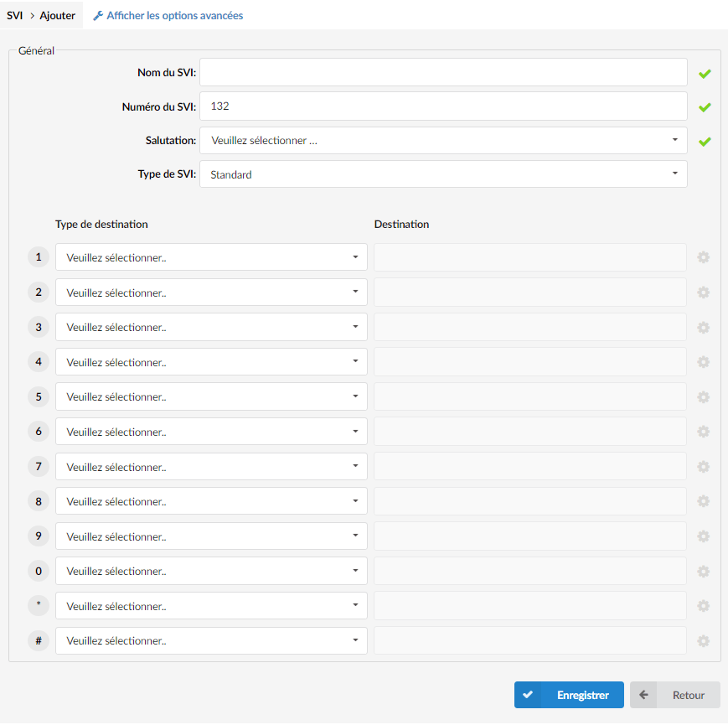
Task: Click green checkmark beside Salutation
Action: coord(705,142)
